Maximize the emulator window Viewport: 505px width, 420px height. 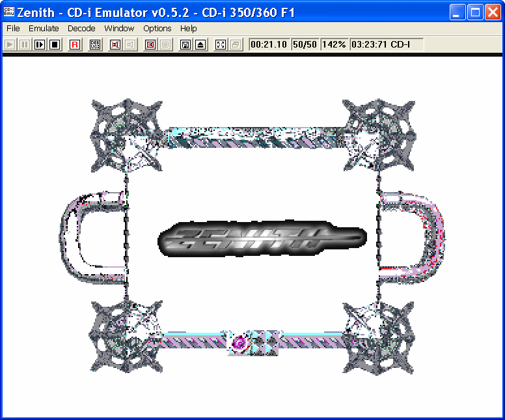point(475,12)
